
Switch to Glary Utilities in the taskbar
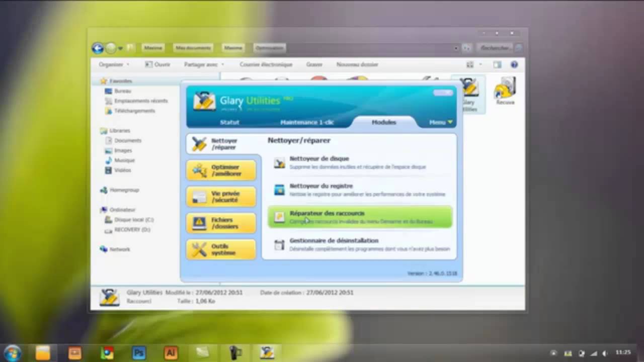point(267,353)
